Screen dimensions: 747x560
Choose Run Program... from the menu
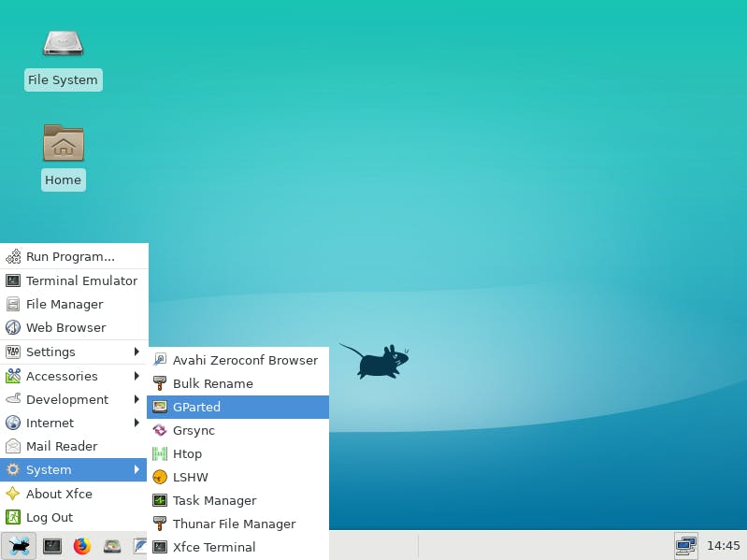tap(74, 257)
